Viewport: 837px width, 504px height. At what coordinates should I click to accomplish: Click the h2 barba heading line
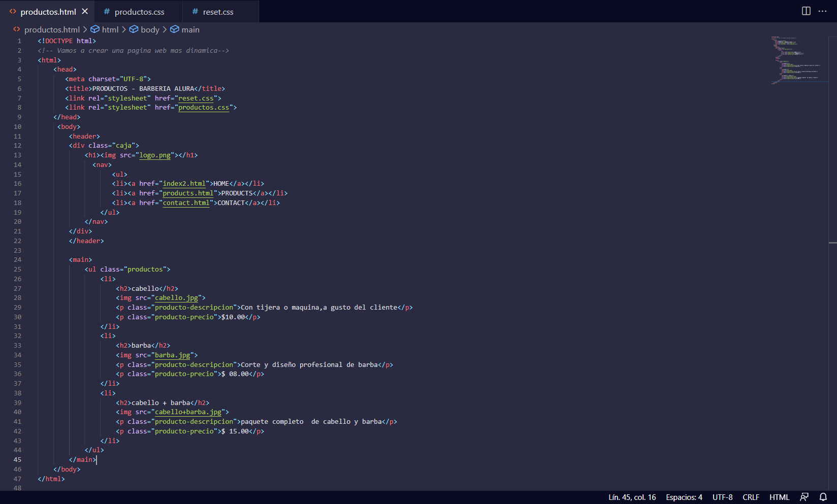(143, 346)
